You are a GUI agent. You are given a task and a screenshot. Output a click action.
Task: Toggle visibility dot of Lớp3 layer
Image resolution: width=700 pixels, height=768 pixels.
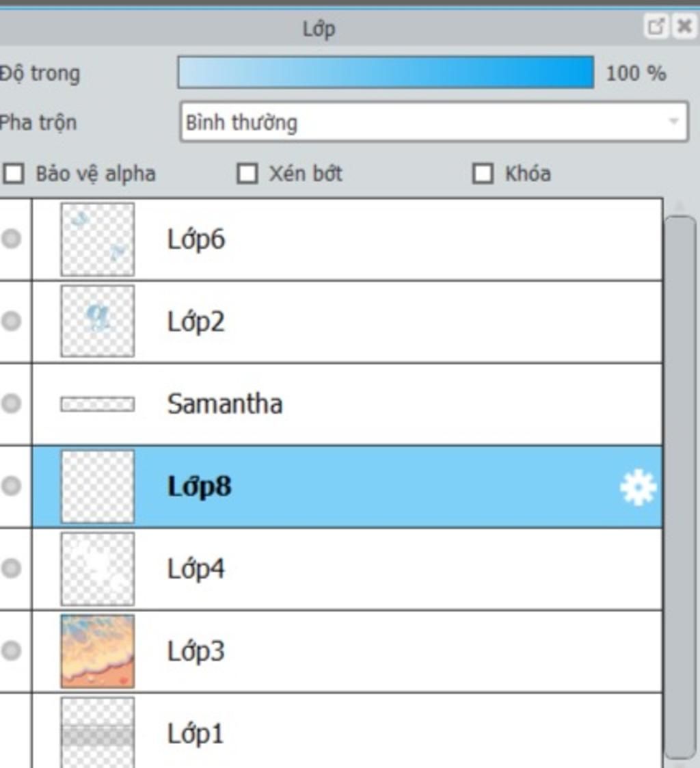coord(11,650)
